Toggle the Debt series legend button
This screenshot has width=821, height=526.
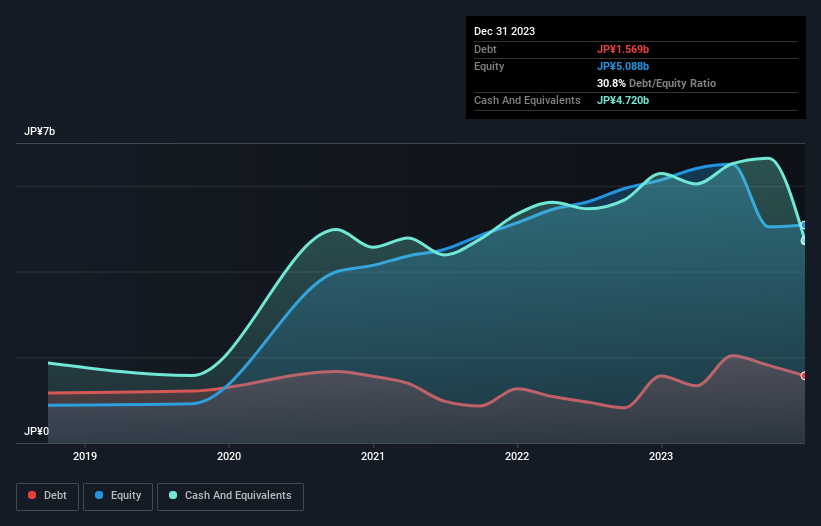coord(47,496)
